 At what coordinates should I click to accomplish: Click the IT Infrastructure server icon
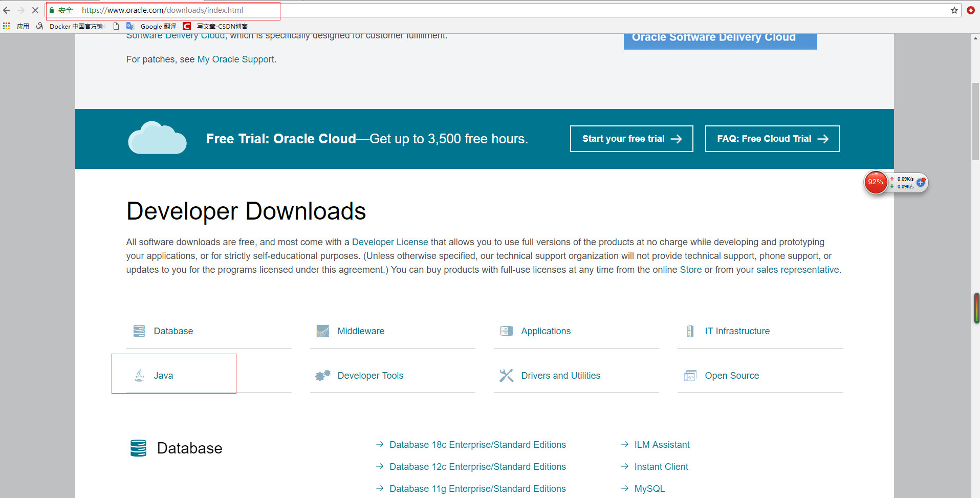(x=690, y=331)
